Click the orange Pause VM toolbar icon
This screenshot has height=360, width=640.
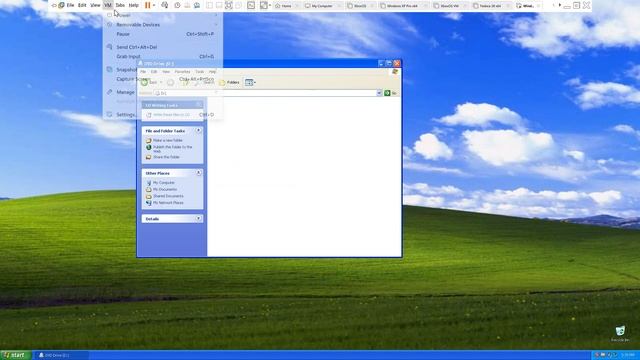[147, 5]
